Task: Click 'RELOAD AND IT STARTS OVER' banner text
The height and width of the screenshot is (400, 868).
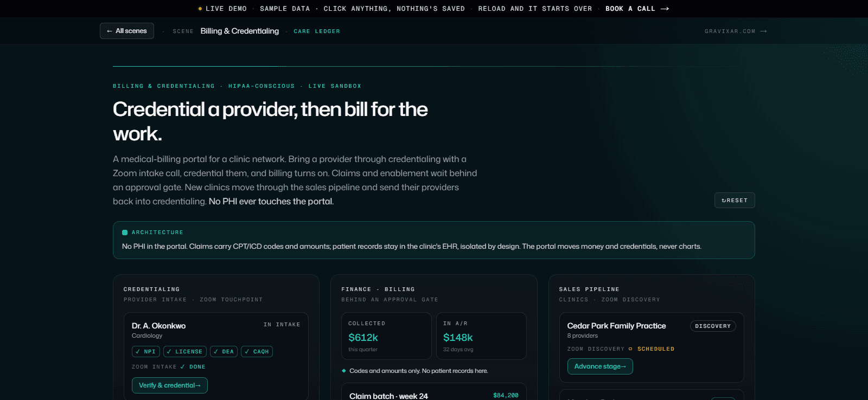Action: click(x=535, y=9)
